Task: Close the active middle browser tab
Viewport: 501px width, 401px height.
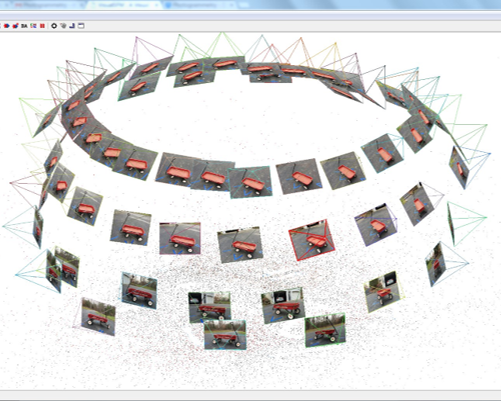Action: click(x=156, y=5)
